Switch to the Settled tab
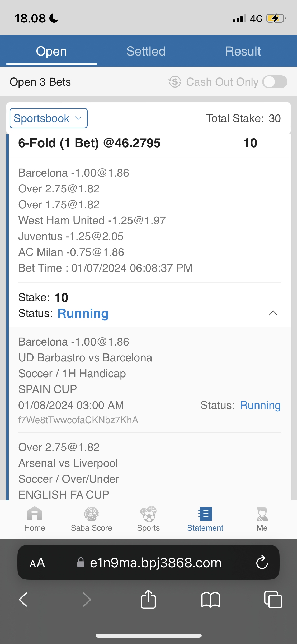 [146, 51]
